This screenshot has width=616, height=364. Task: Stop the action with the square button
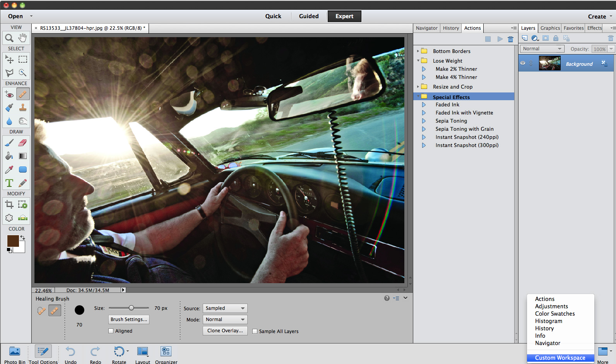[x=488, y=39]
